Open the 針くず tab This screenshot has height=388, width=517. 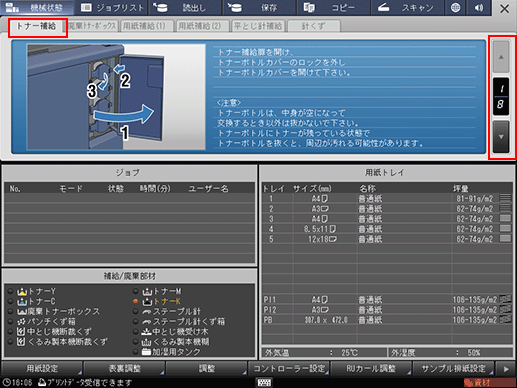[313, 26]
